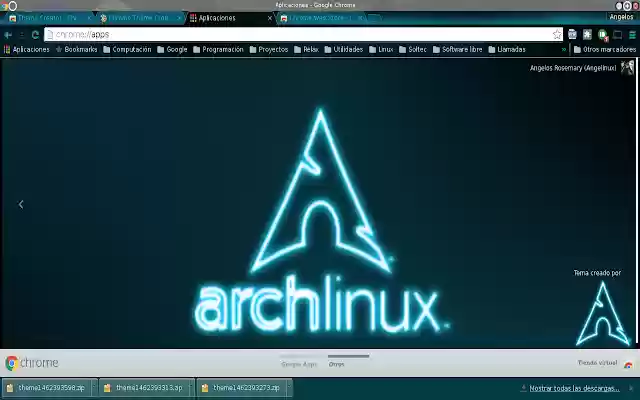Open the Chrome main menu (hamburger)

(x=632, y=35)
